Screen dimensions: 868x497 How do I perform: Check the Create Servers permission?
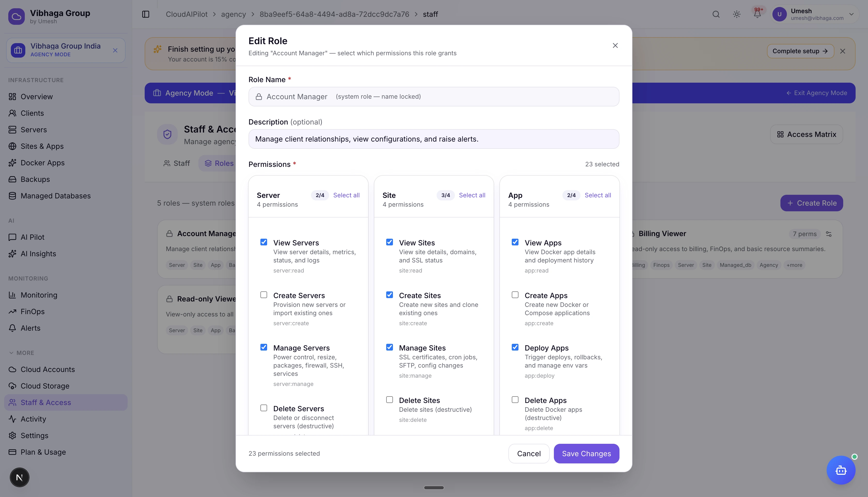click(264, 294)
